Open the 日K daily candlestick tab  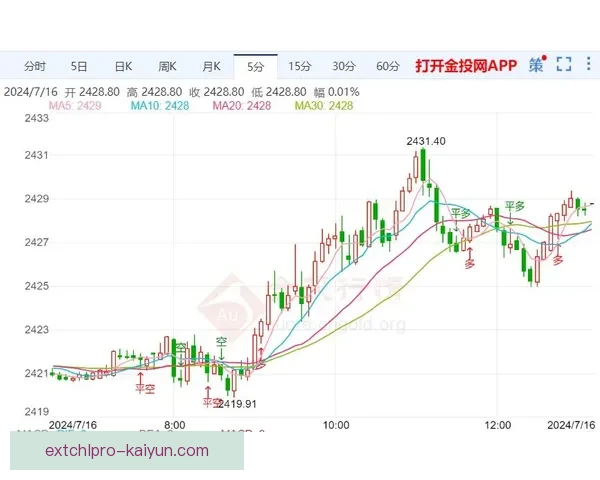[x=123, y=66]
